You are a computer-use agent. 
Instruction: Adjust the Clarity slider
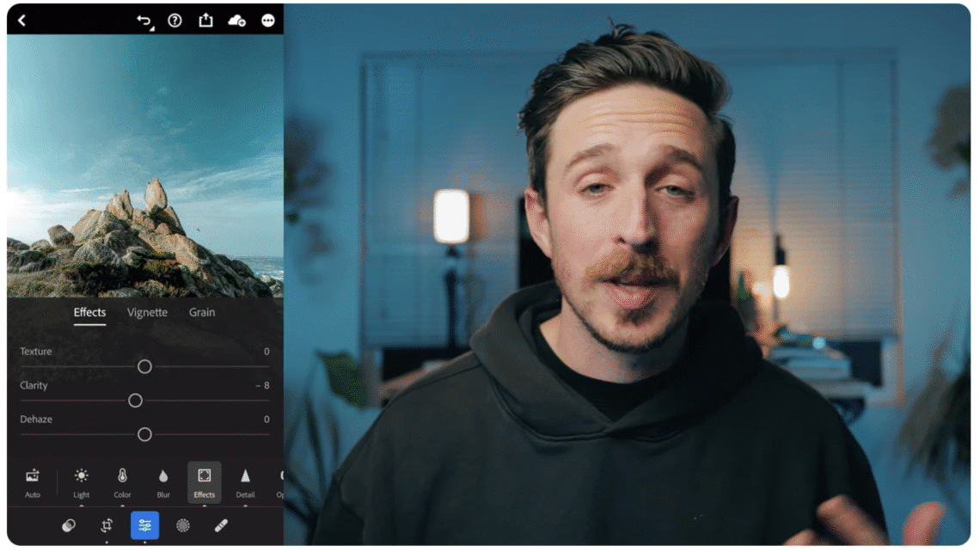click(x=135, y=400)
